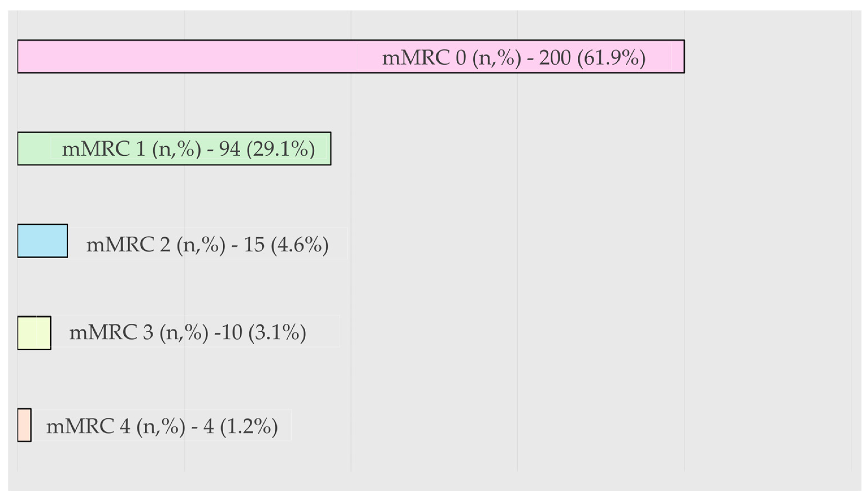Click the 4.6% percentage text
This screenshot has width=868, height=501.
(300, 245)
